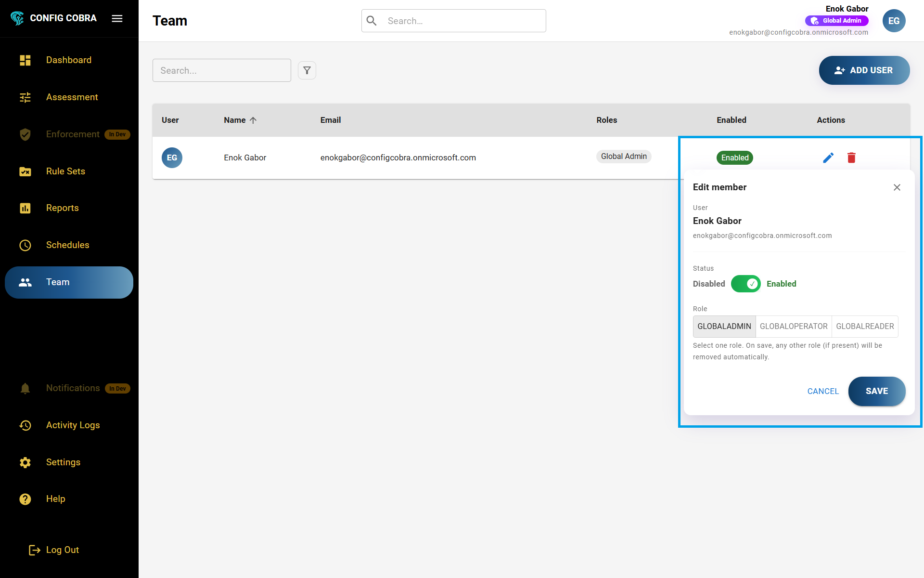Open the Rule Sets icon
Image resolution: width=924 pixels, height=578 pixels.
(25, 171)
